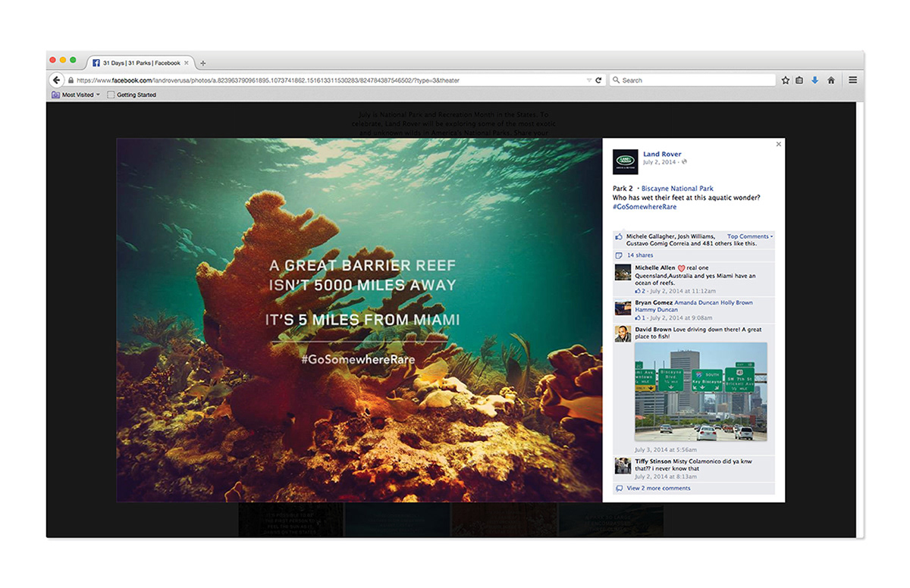Click the padlock site security icon
The width and height of the screenshot is (910, 588).
point(71,80)
